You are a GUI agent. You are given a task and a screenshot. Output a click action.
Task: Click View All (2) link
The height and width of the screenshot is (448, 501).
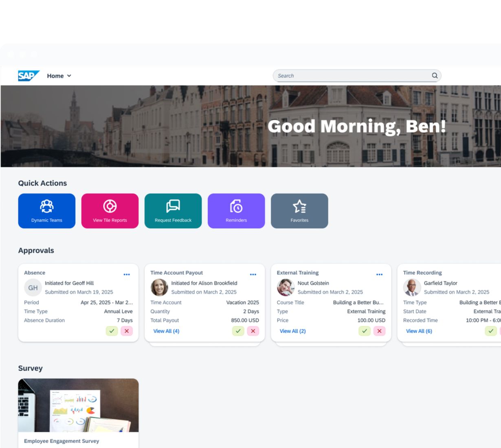coord(292,331)
